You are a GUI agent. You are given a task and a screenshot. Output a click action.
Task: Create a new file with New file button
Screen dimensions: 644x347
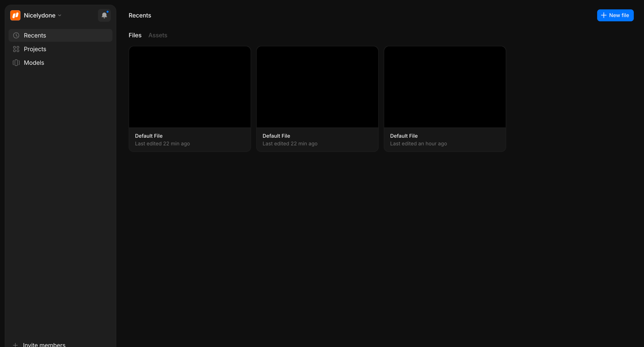click(615, 15)
